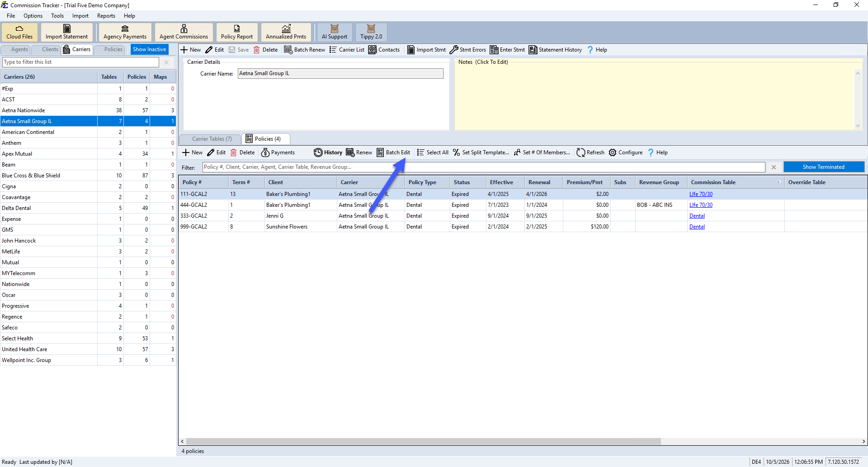Open the Dental link for 333-GCAL2
This screenshot has height=467, width=868.
click(x=697, y=216)
